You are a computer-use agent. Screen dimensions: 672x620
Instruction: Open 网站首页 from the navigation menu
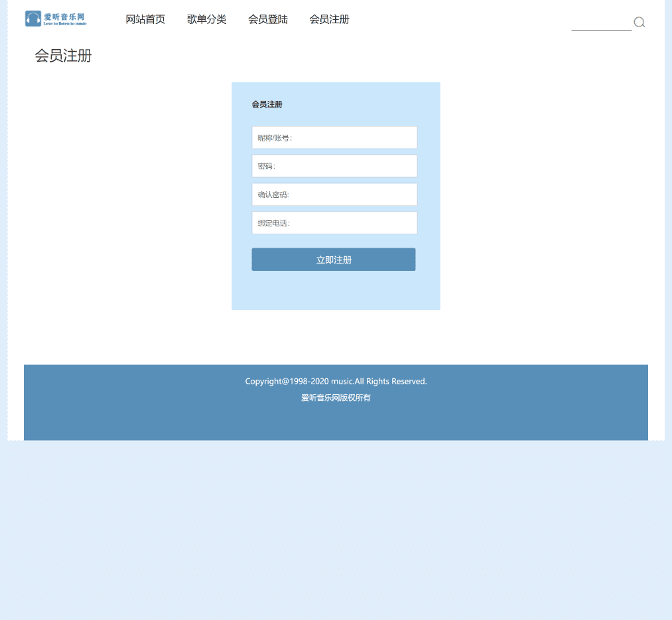click(145, 19)
